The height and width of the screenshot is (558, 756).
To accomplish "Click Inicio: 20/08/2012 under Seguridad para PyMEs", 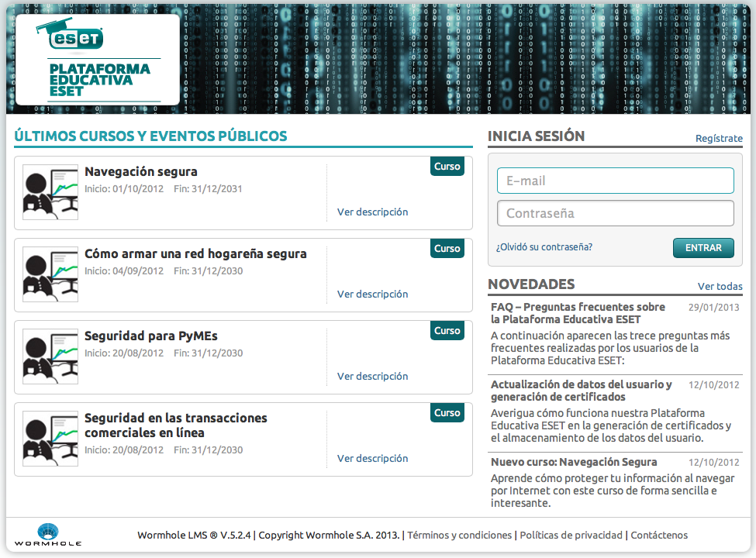I will 124,353.
